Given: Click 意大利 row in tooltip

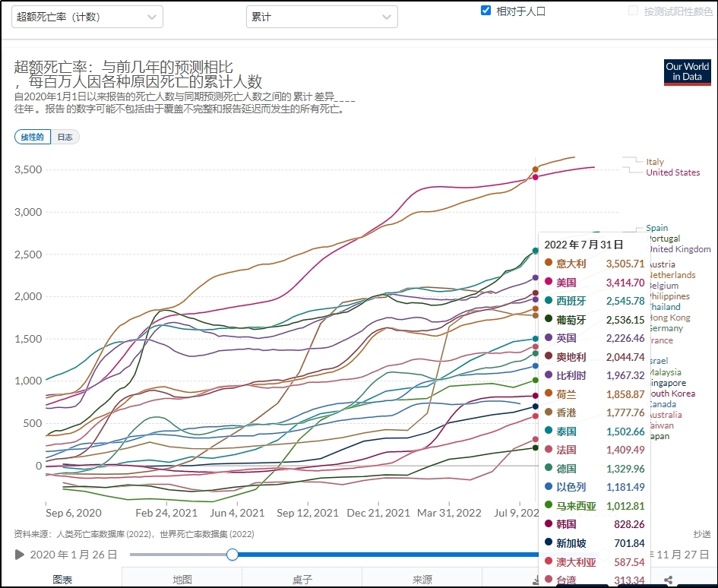Looking at the screenshot, I should point(594,264).
